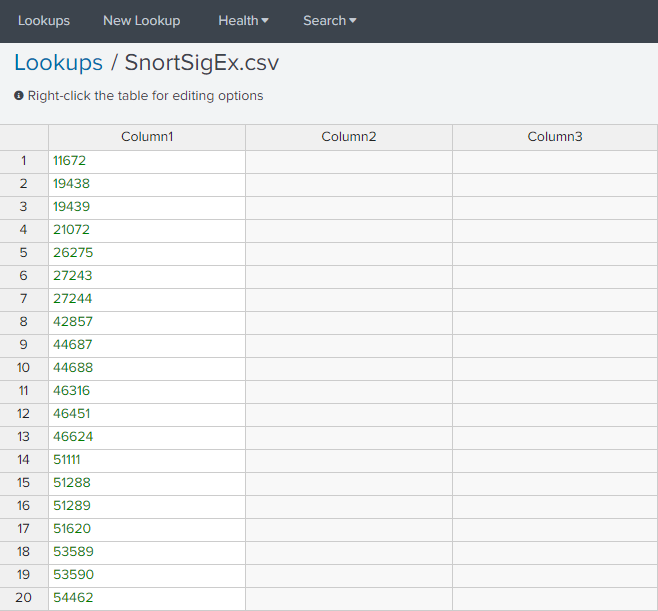This screenshot has width=658, height=611.
Task: Select cell containing 42857
Action: (147, 323)
